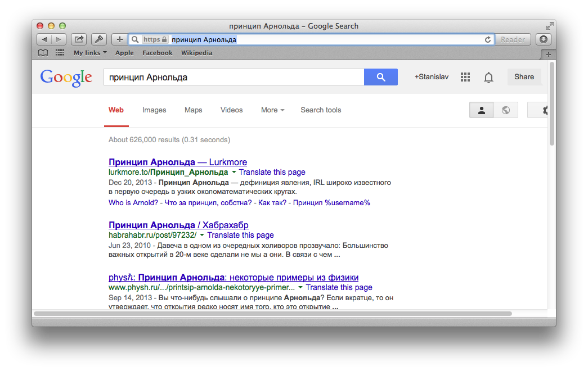
Task: Click the 'Jun 23, 2010' result date
Action: [130, 246]
